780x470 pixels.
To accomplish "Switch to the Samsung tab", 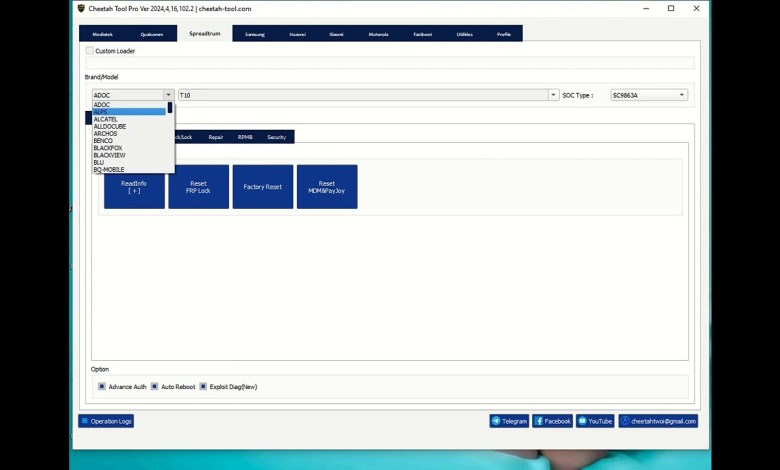I will click(255, 34).
